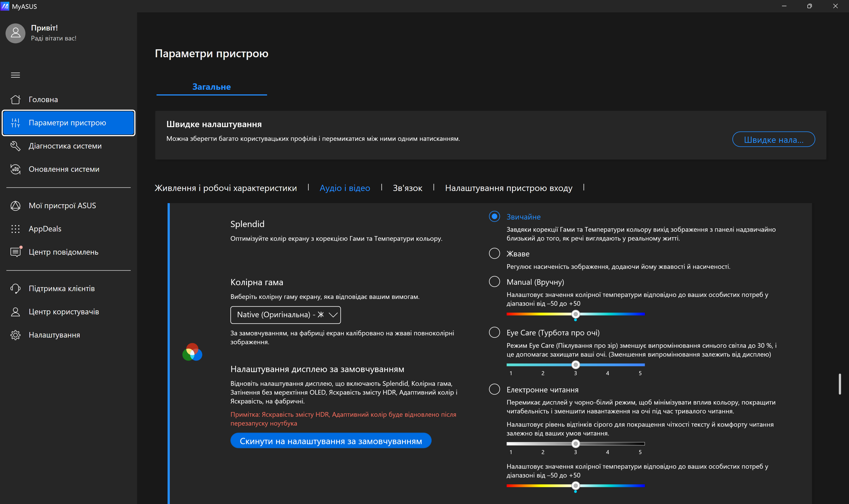The height and width of the screenshot is (504, 849).
Task: Click the user profile avatar
Action: 15,33
